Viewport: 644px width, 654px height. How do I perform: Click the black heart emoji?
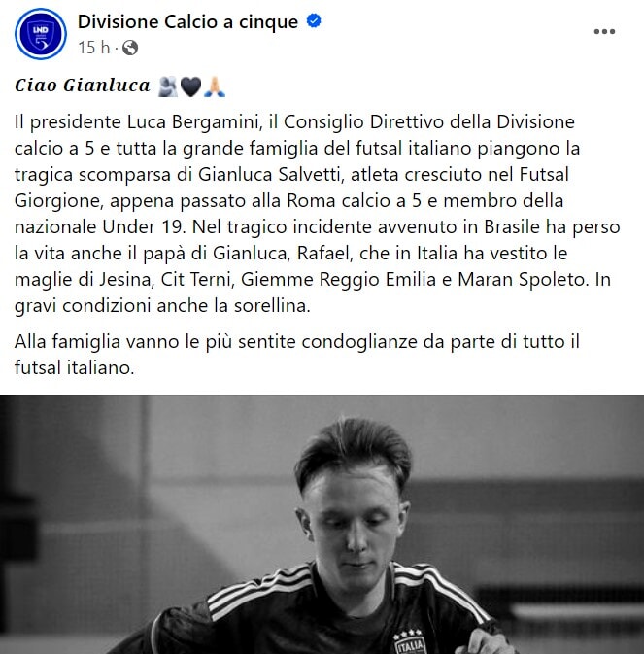pyautogui.click(x=191, y=86)
